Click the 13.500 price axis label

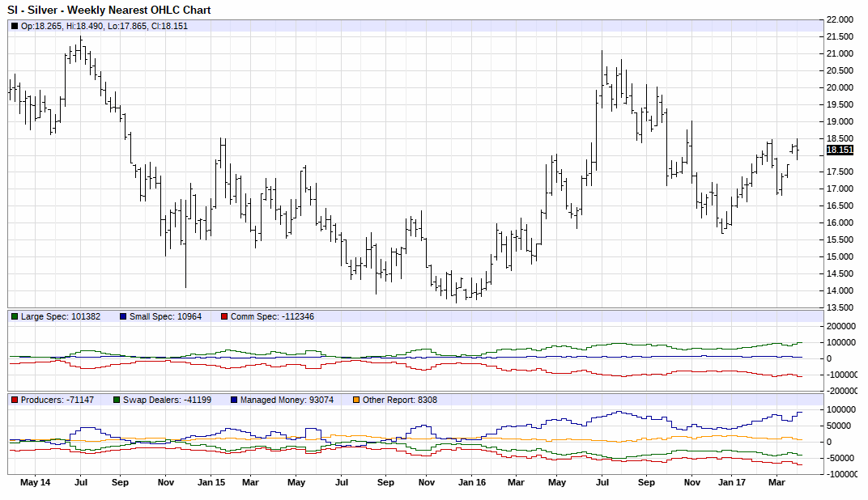840,307
